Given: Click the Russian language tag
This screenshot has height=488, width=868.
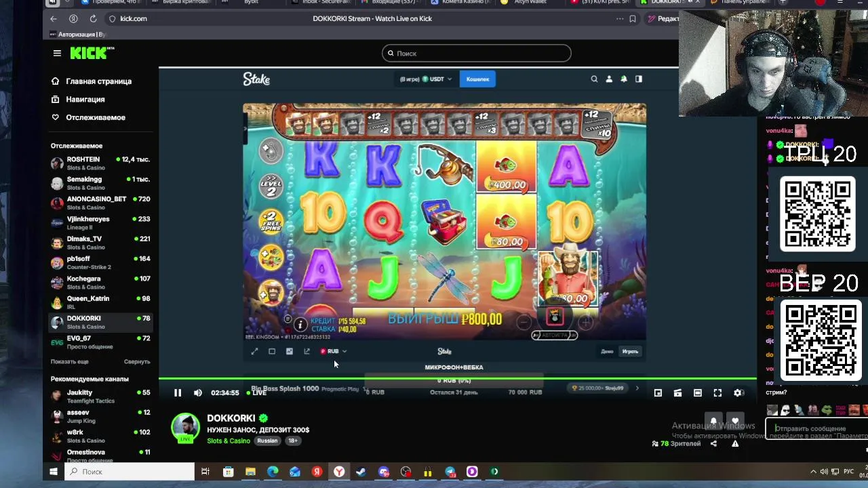Looking at the screenshot, I should point(267,441).
